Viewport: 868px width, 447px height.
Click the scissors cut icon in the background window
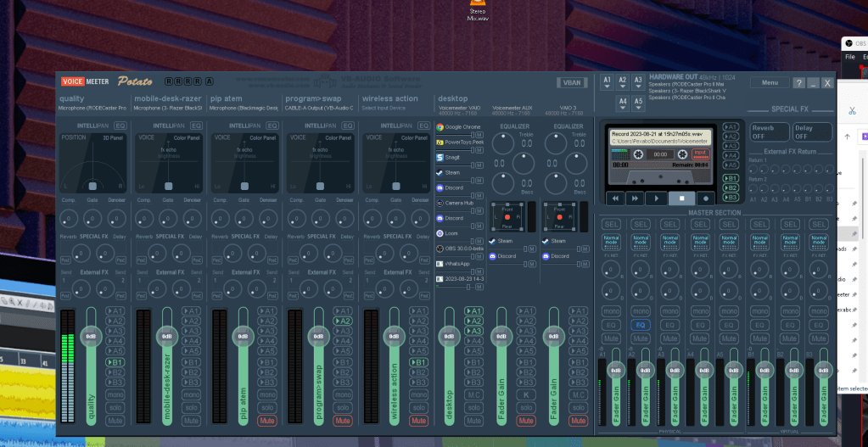[x=852, y=110]
